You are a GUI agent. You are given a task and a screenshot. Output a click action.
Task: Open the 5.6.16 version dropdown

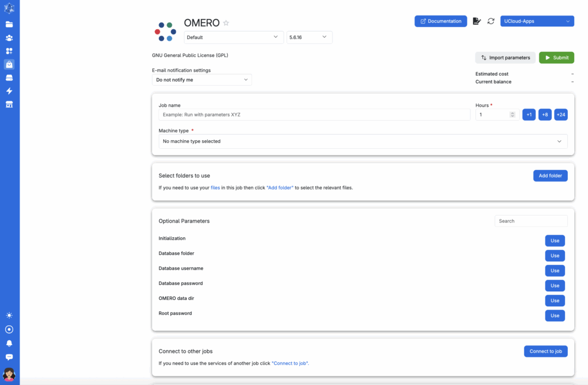coord(310,37)
